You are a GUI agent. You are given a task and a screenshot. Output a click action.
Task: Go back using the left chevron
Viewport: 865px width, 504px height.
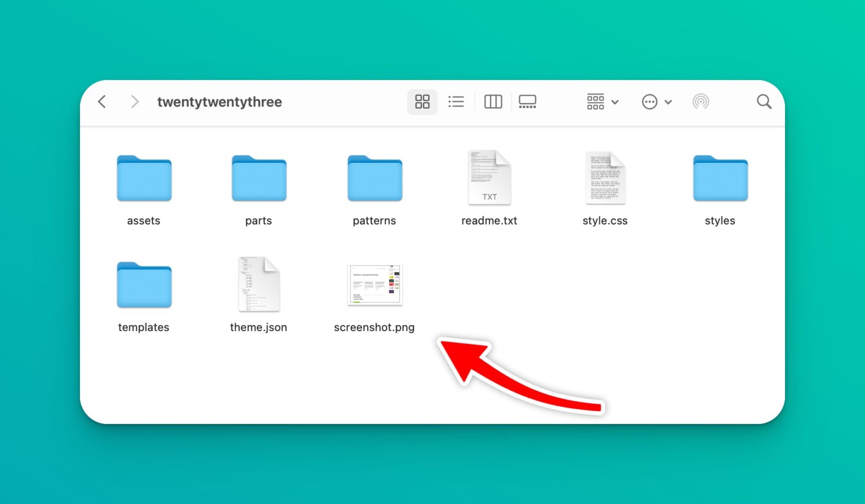(102, 102)
